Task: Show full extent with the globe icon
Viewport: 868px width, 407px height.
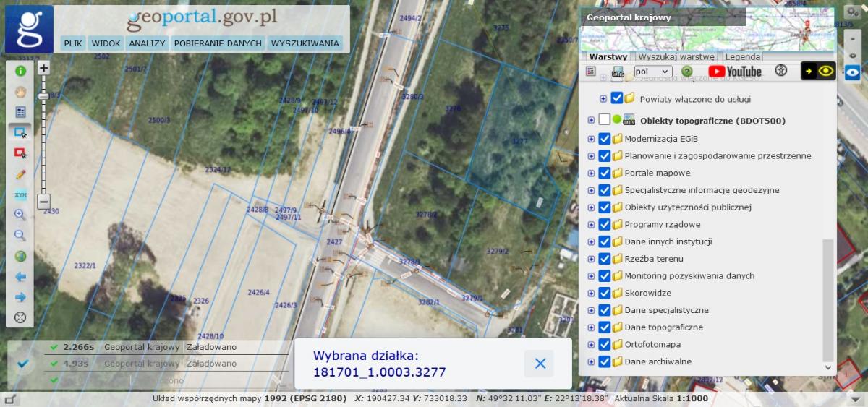Action: point(20,256)
